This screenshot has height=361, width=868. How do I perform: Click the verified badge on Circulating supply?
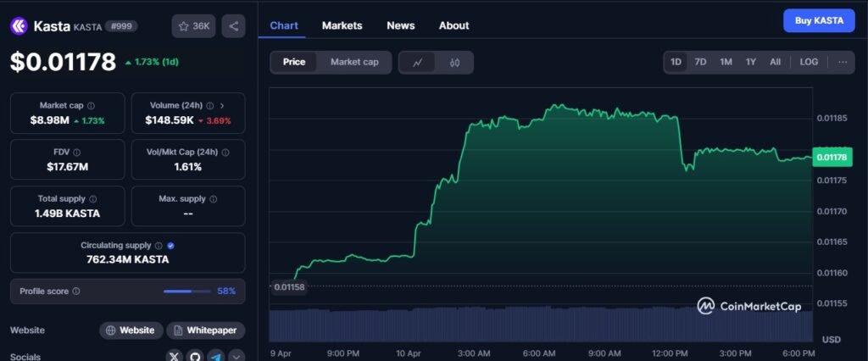pyautogui.click(x=170, y=245)
